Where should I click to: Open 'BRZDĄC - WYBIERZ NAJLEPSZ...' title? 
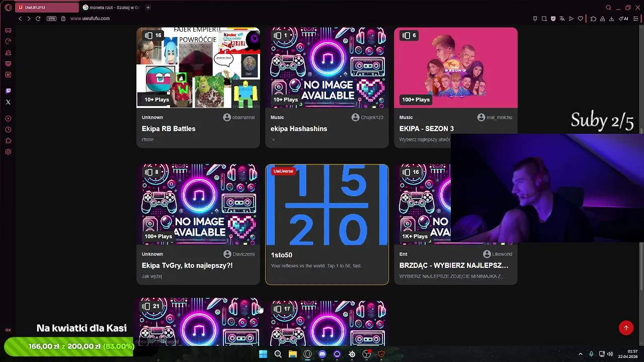pos(454,265)
